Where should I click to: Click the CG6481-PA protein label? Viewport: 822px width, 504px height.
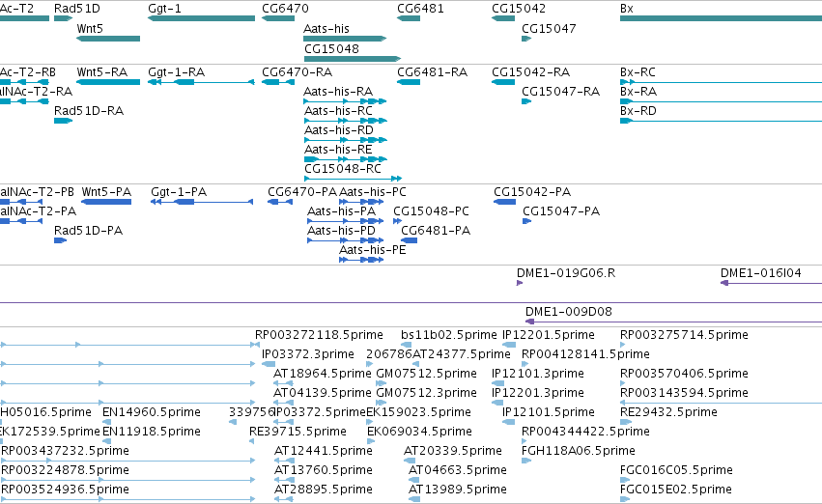point(436,231)
